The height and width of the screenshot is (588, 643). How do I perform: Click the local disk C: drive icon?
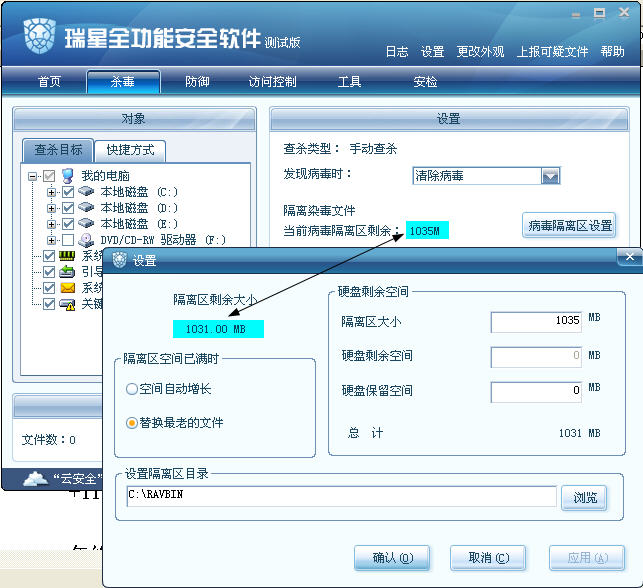click(x=86, y=191)
